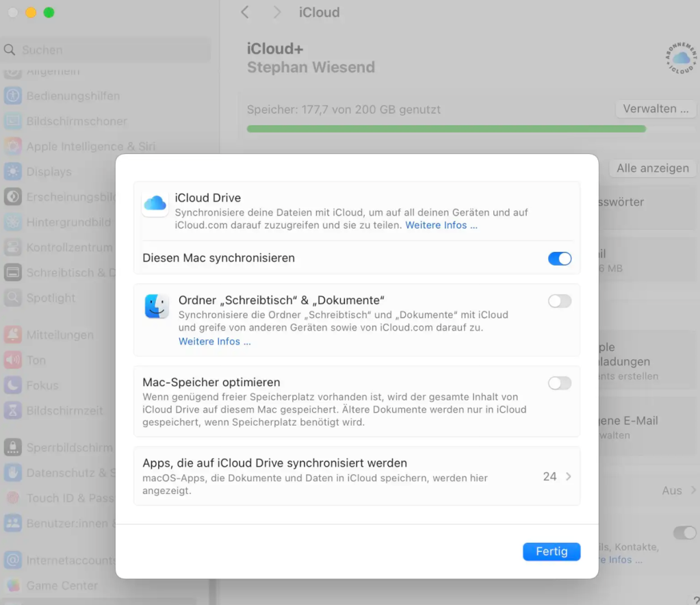Click the iCloud Abonnement badge icon
Image resolution: width=700 pixels, height=605 pixels.
[x=681, y=58]
